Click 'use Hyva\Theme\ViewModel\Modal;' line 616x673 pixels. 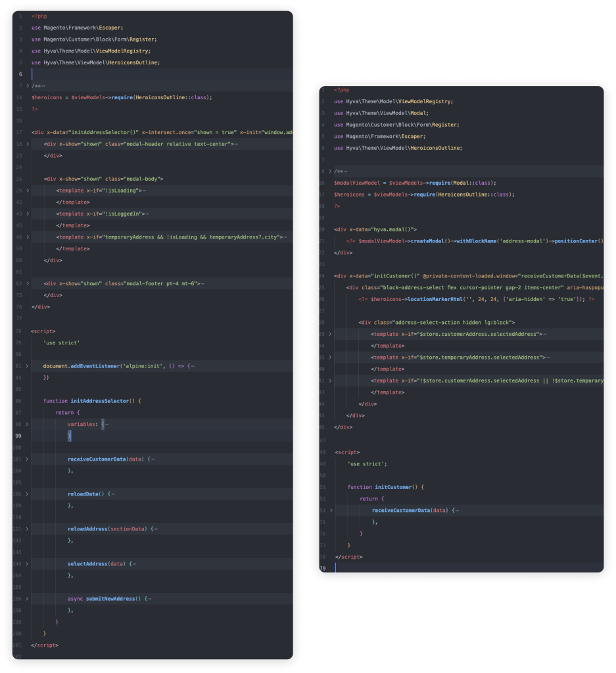[x=381, y=113]
